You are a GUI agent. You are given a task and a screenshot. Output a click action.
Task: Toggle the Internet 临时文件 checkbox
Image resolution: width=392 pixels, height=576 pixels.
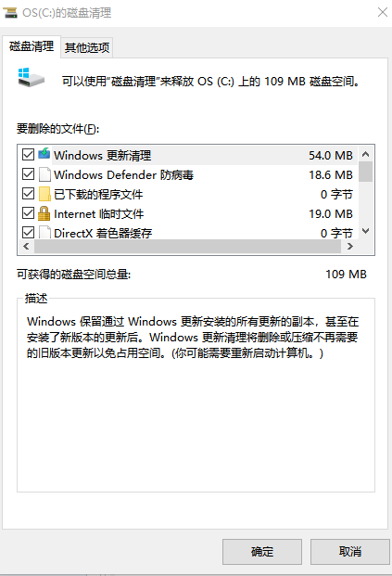tap(28, 213)
